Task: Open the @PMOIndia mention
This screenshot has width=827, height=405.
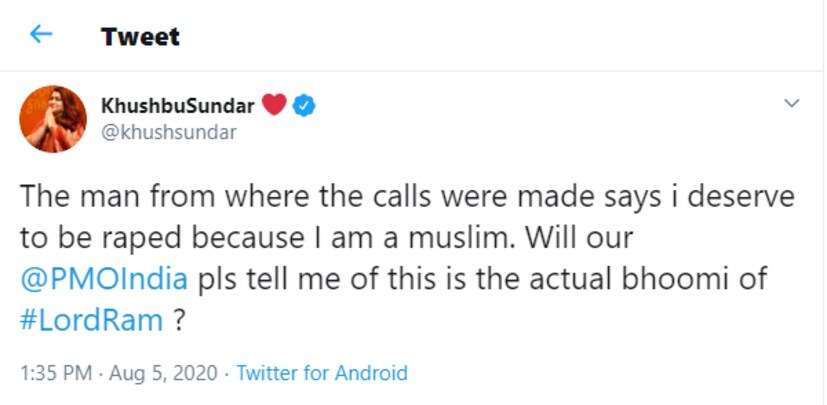Action: tap(104, 278)
